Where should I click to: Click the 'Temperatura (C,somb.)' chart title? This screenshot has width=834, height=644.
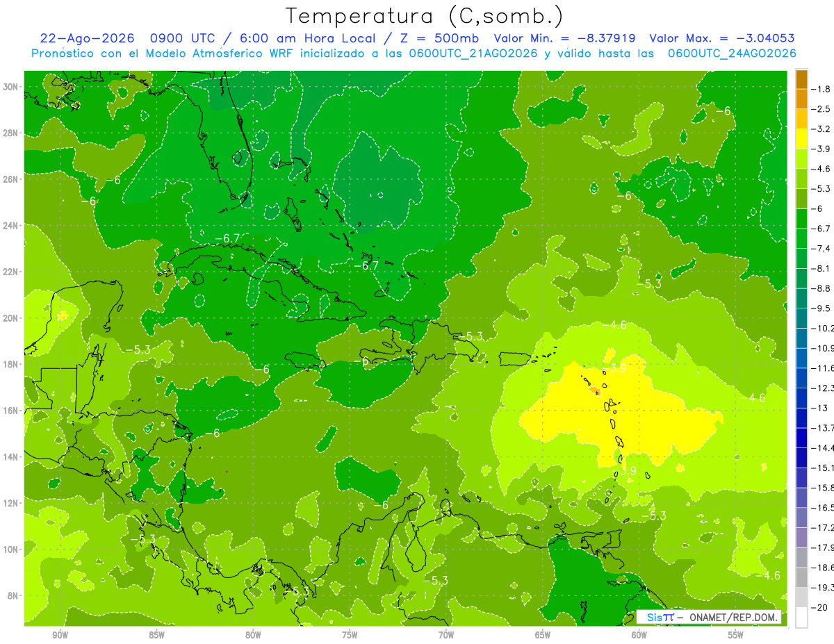pos(424,16)
